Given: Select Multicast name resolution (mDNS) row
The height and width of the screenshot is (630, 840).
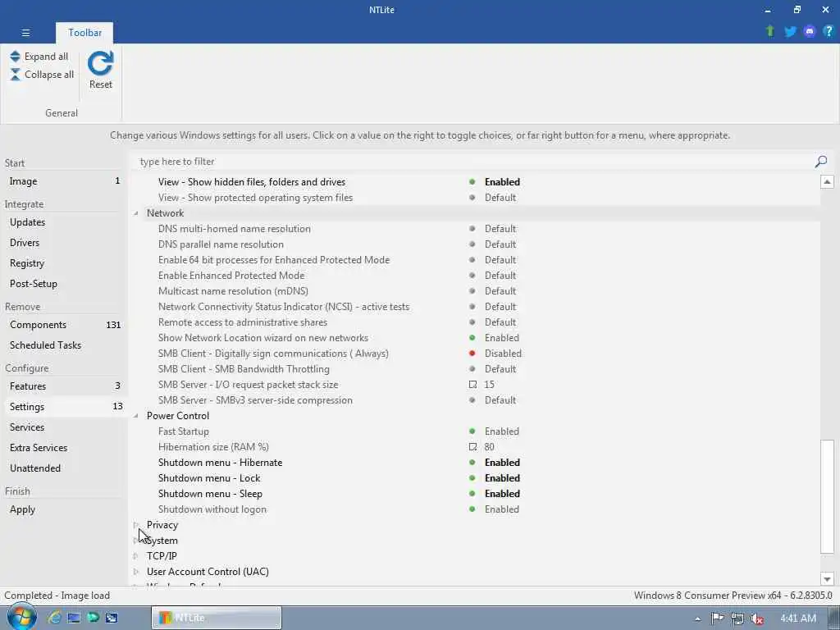Looking at the screenshot, I should coord(476,291).
